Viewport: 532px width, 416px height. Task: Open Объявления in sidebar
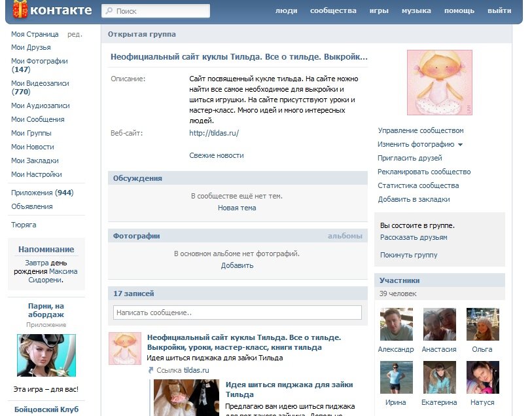32,206
